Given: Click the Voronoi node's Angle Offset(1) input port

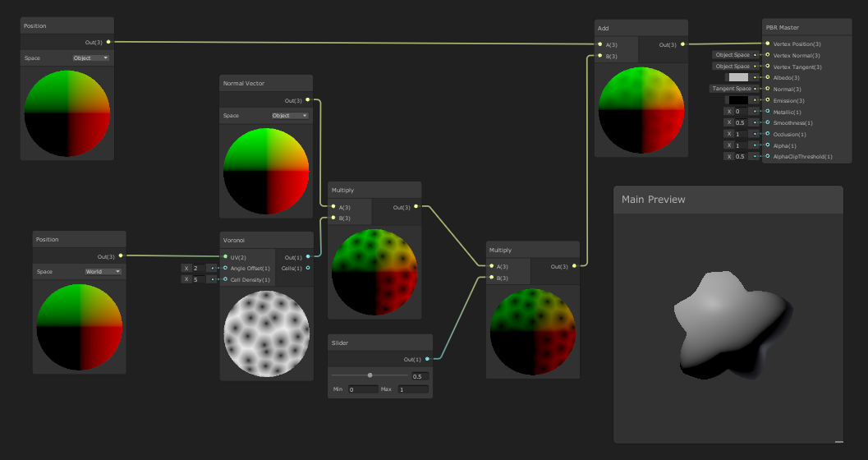Looking at the screenshot, I should pyautogui.click(x=225, y=268).
